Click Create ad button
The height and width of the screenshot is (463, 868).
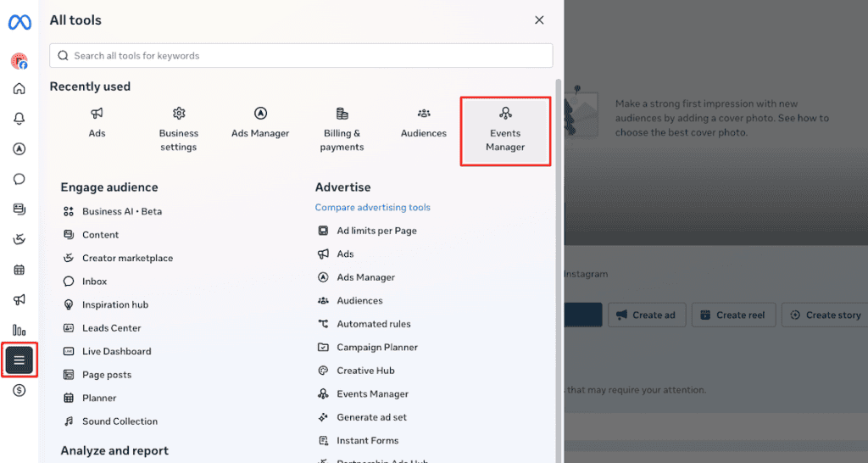pos(647,315)
